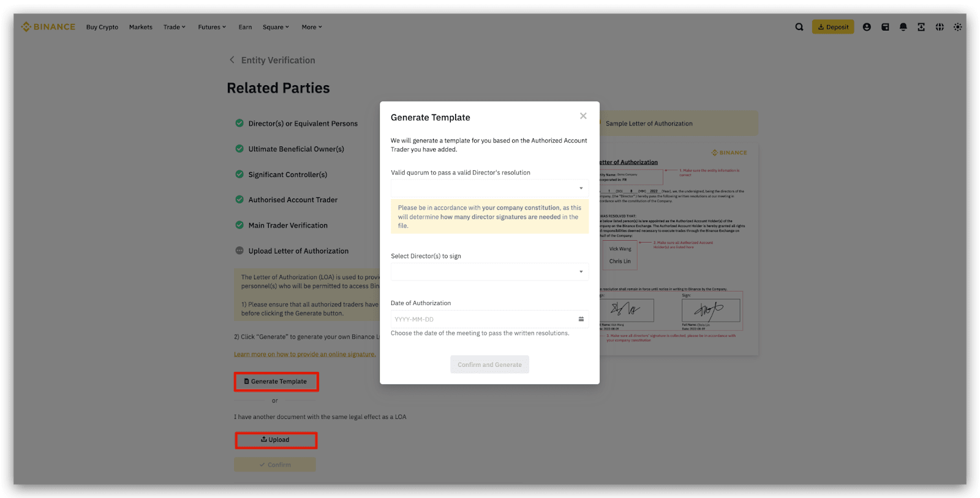Click the Binance logo
980x498 pixels.
pyautogui.click(x=48, y=27)
